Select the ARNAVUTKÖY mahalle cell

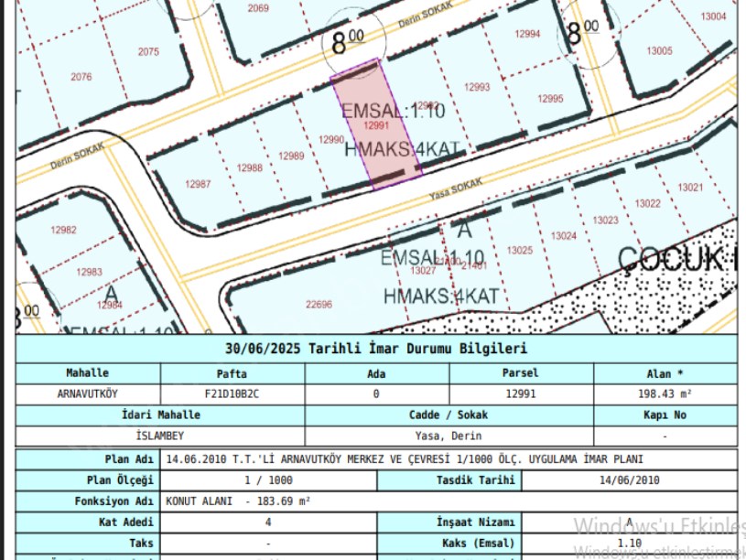click(x=88, y=394)
